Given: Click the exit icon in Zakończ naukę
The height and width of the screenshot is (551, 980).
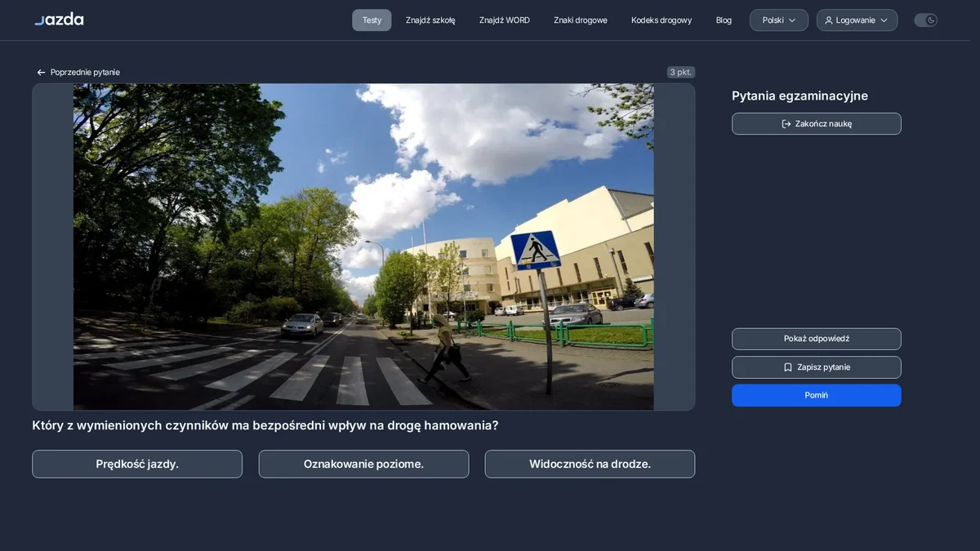Looking at the screenshot, I should tap(786, 124).
